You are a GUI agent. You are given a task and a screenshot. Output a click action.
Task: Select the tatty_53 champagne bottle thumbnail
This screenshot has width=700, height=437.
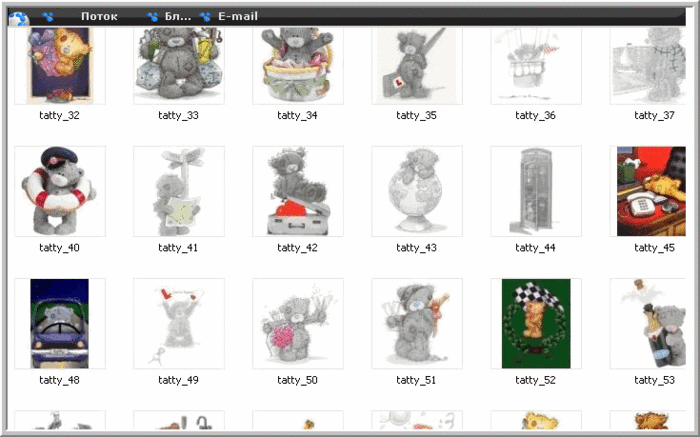(x=648, y=324)
